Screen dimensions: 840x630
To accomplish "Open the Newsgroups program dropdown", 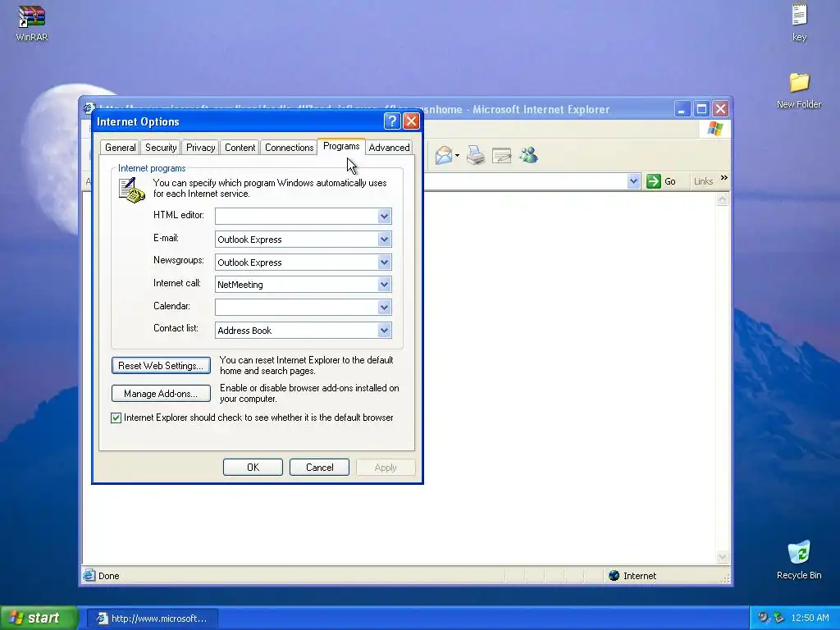I will tap(384, 262).
